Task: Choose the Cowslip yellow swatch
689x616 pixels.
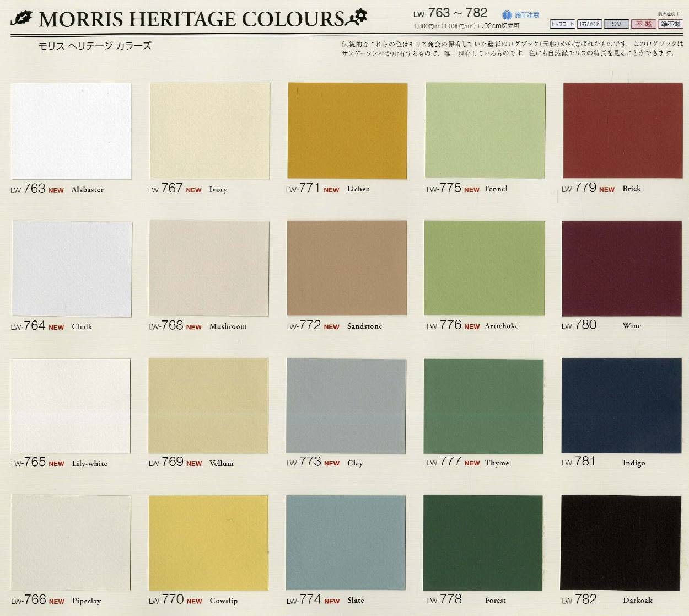Action: (208, 543)
